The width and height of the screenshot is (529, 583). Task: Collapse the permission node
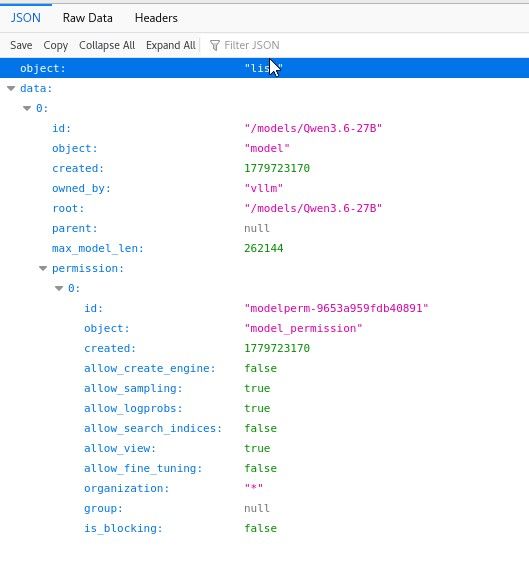43,268
